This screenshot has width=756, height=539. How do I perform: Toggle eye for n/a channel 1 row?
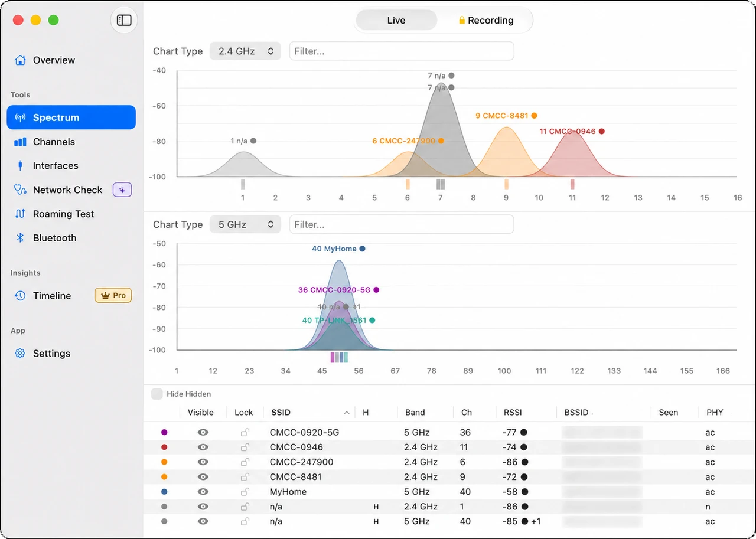[203, 507]
